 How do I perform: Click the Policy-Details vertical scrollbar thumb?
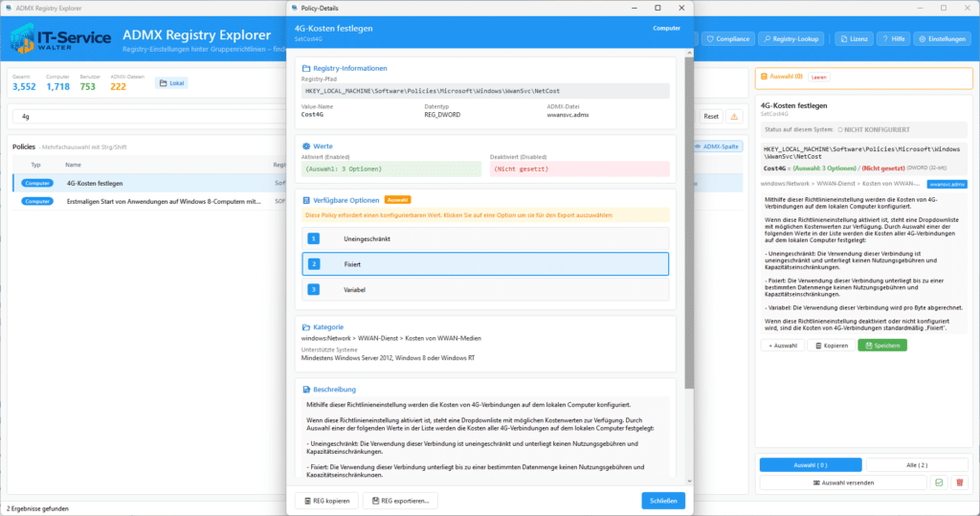[x=689, y=222]
